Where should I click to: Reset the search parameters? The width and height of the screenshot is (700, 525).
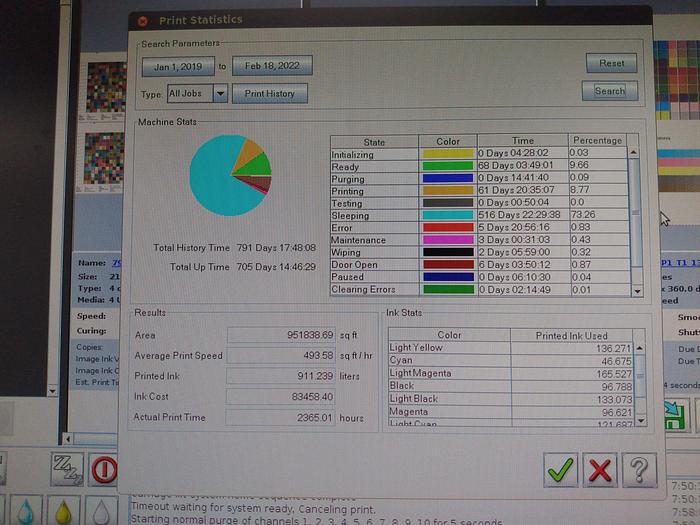(x=611, y=63)
